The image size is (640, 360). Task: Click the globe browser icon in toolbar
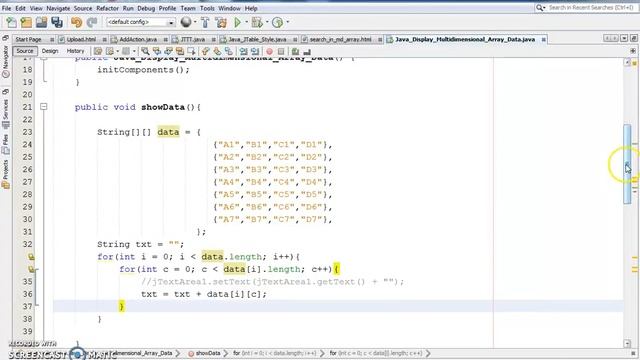coord(186,22)
